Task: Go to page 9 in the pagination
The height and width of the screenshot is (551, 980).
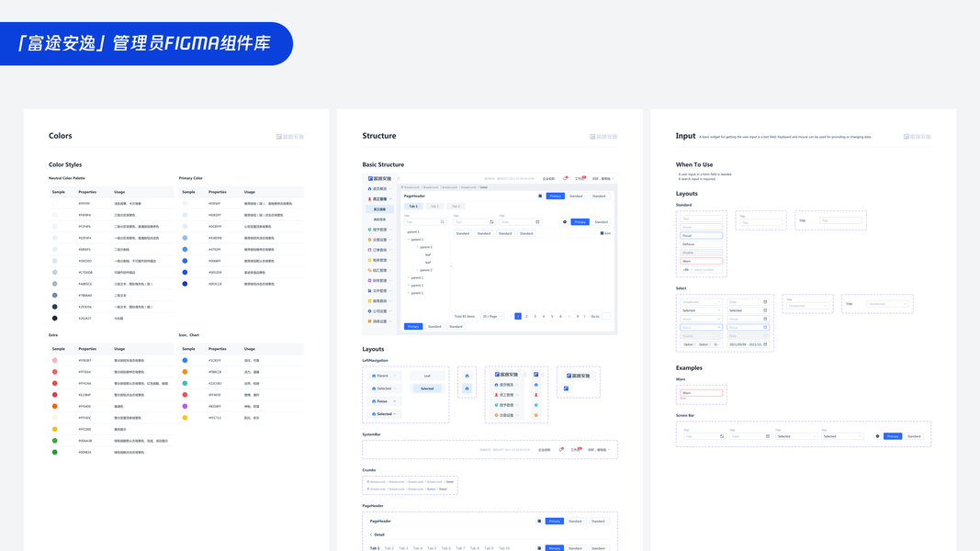Action: pyautogui.click(x=578, y=316)
